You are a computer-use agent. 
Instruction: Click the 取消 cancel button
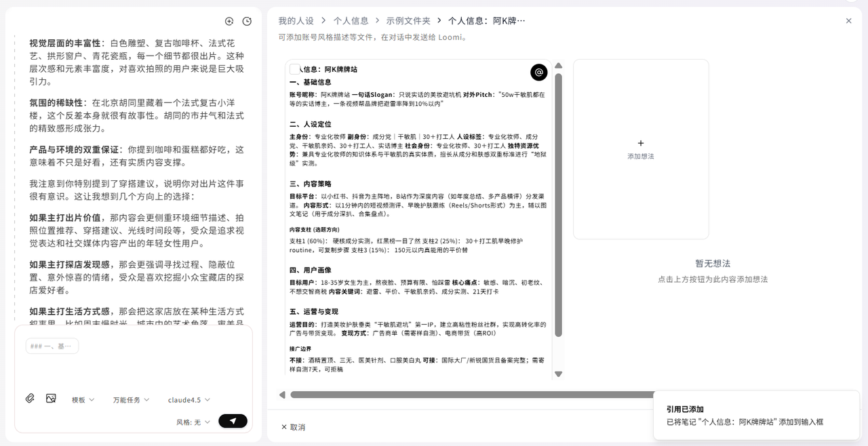pos(293,427)
